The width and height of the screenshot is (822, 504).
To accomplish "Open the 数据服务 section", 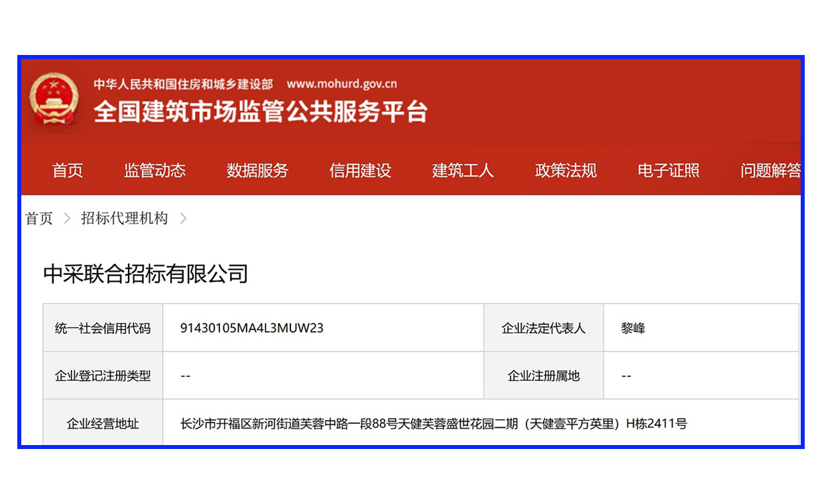I will click(x=257, y=171).
